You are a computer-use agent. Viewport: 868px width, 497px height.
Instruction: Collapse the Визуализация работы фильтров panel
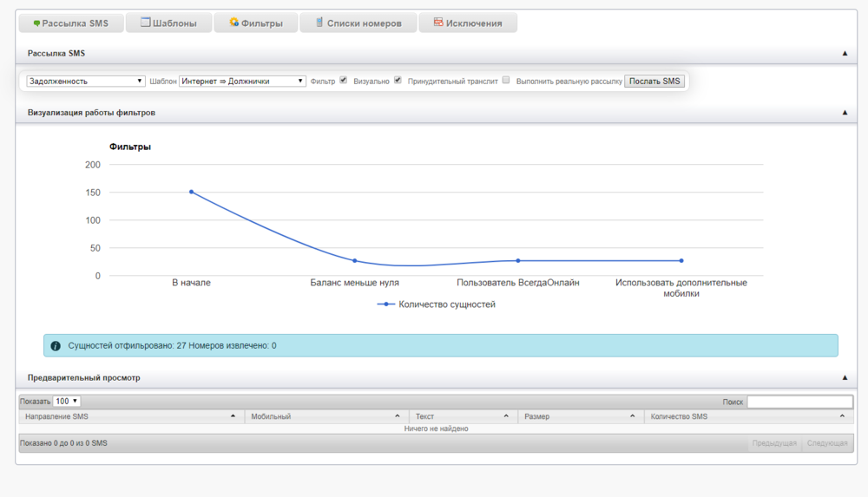point(845,113)
